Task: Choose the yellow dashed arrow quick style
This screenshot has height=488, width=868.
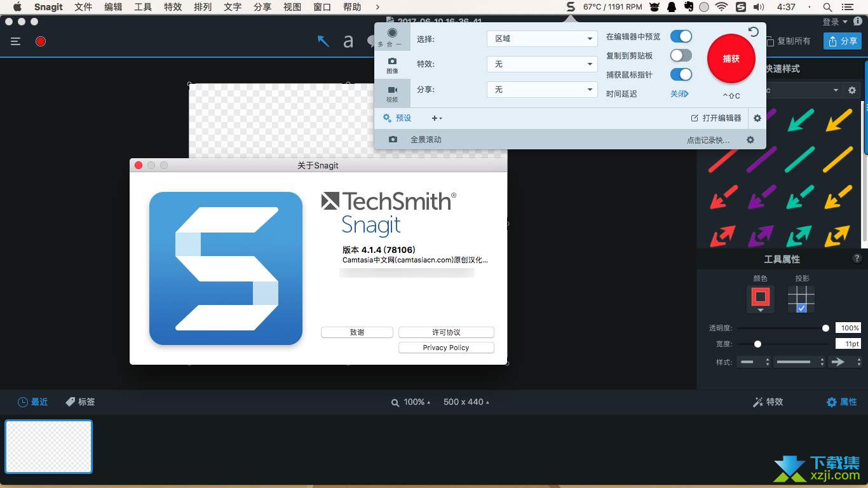Action: 838,197
